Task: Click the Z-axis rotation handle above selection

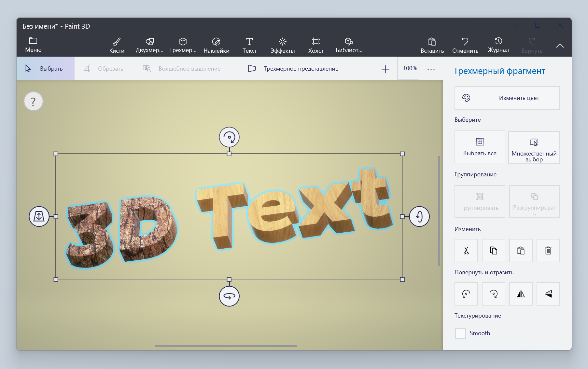Action: [229, 137]
